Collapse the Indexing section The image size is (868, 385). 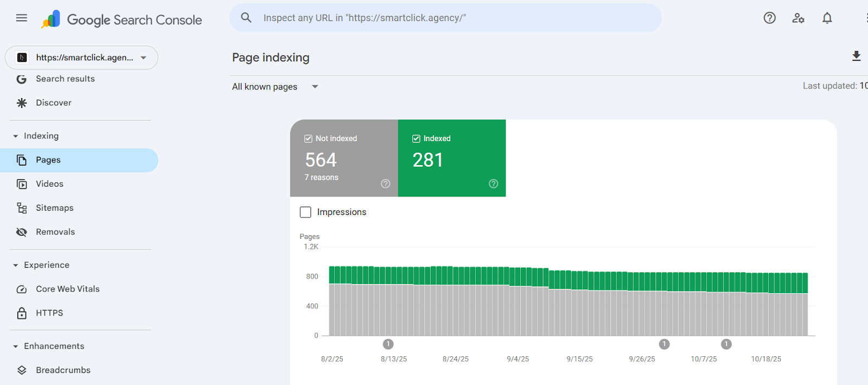[16, 136]
